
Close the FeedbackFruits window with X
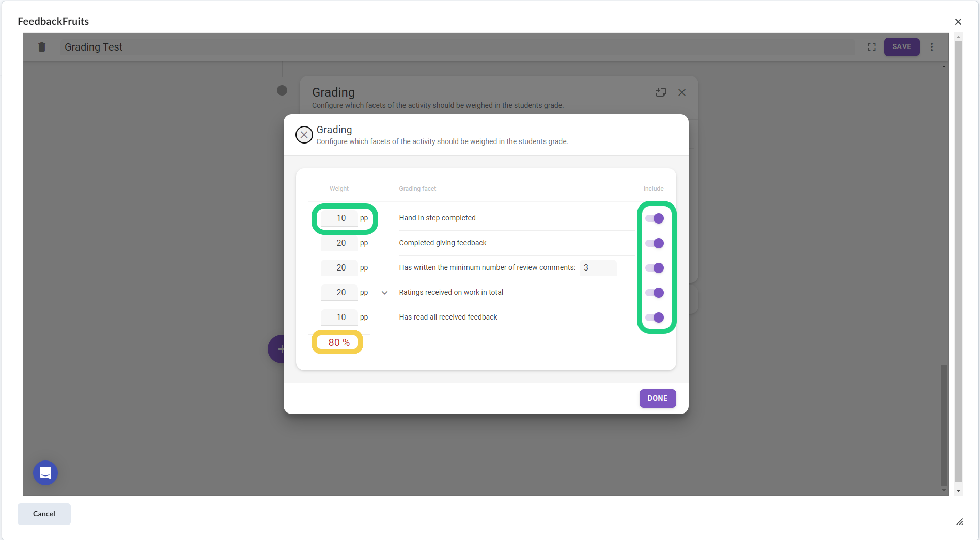[958, 22]
